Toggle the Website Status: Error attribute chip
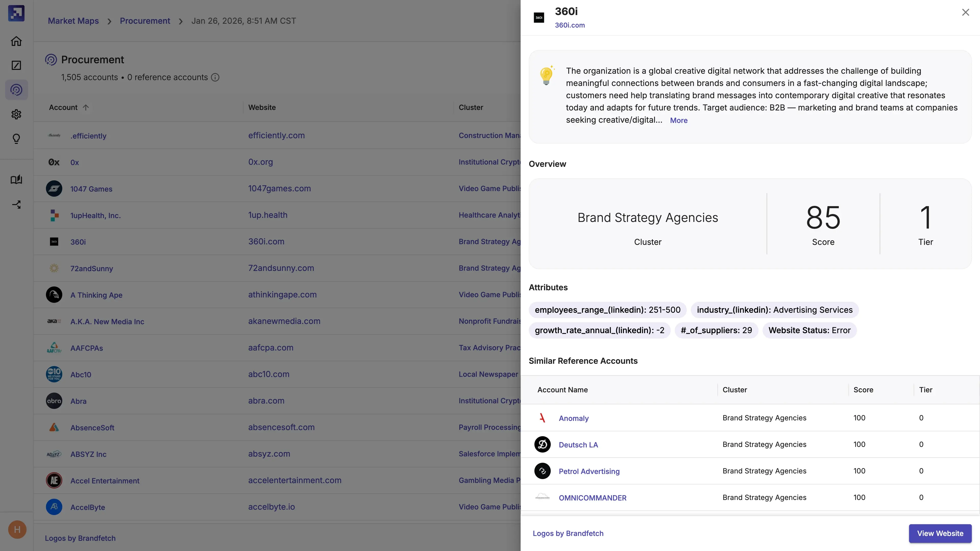The width and height of the screenshot is (980, 551). click(x=810, y=330)
